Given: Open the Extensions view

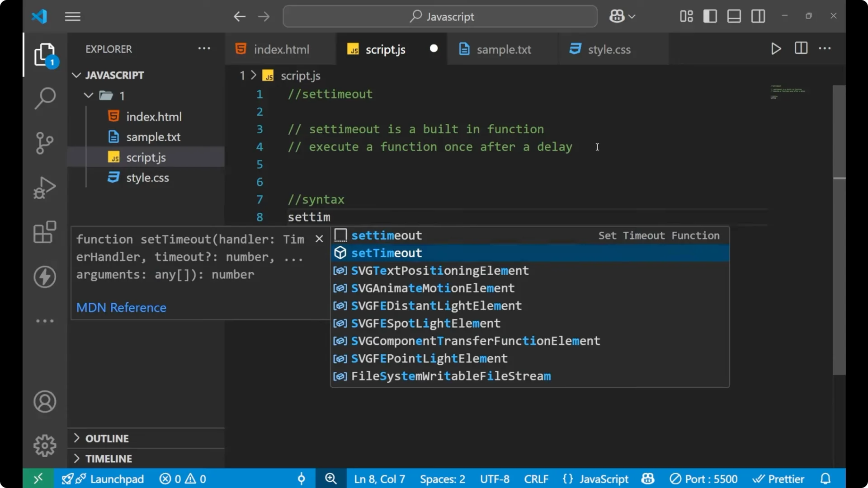Looking at the screenshot, I should click(x=45, y=232).
